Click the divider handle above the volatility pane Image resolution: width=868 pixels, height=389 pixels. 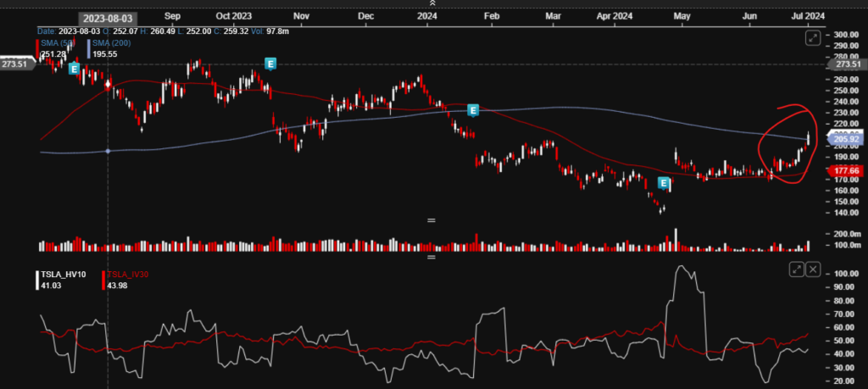click(x=431, y=257)
